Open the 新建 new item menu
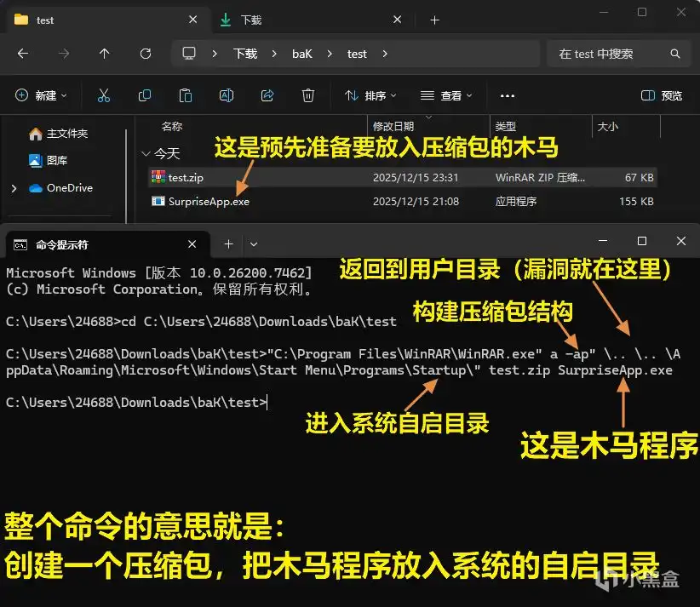This screenshot has height=607, width=700. pos(41,95)
